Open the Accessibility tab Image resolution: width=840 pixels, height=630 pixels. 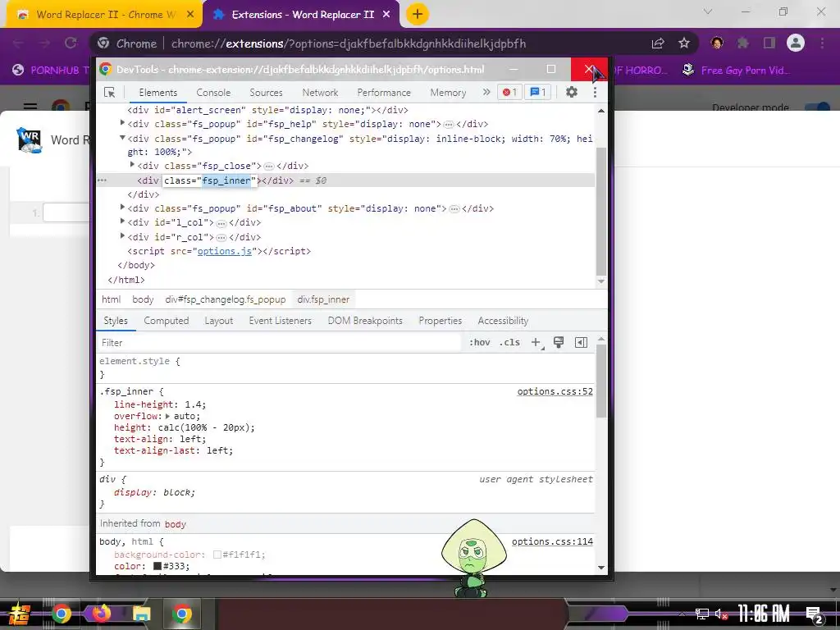pos(503,321)
